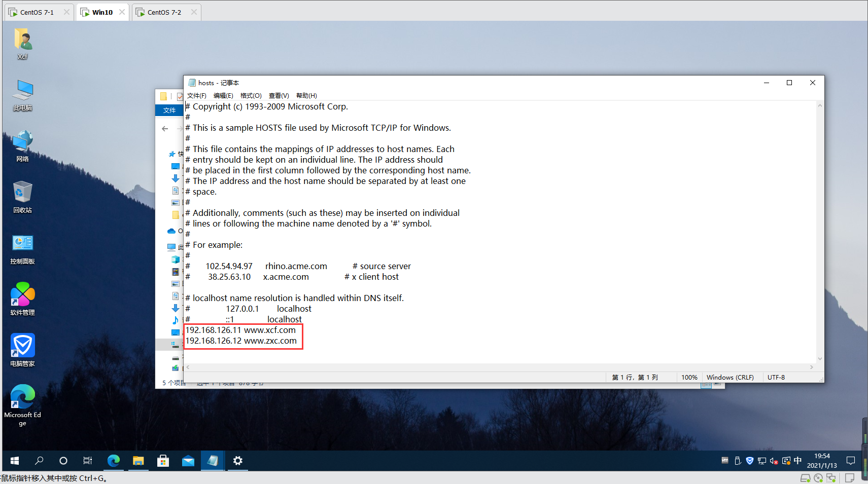Click the taskbar search magnifier
This screenshot has width=868, height=484.
(x=39, y=461)
